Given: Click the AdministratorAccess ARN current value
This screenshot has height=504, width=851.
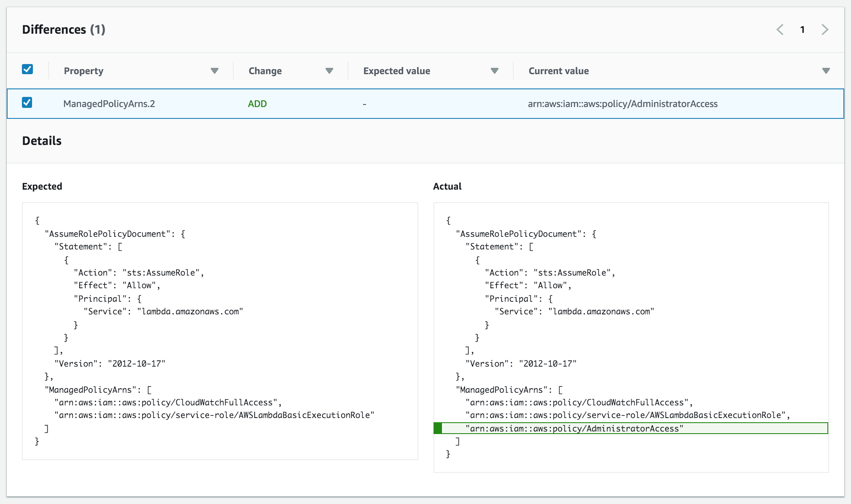Looking at the screenshot, I should coord(622,104).
